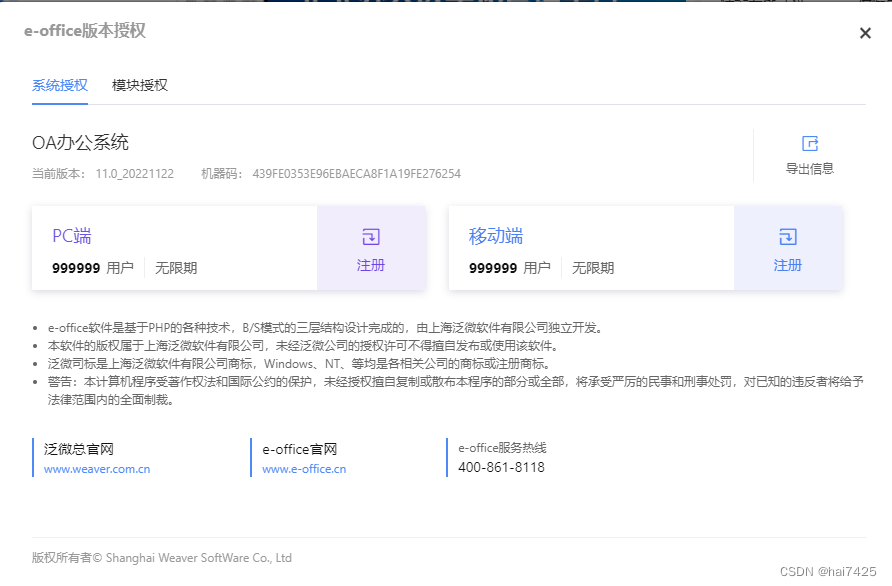This screenshot has height=586, width=892.
Task: Select the export information symbol above 导出信息
Action: pos(810,141)
